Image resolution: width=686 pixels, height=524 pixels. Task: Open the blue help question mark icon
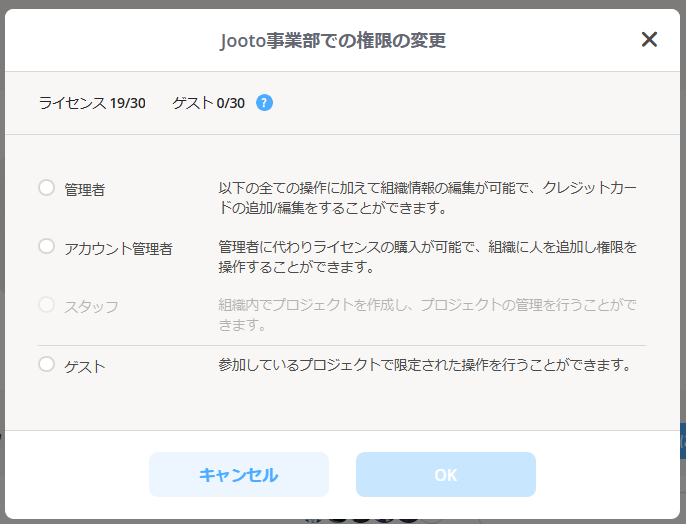(x=264, y=103)
